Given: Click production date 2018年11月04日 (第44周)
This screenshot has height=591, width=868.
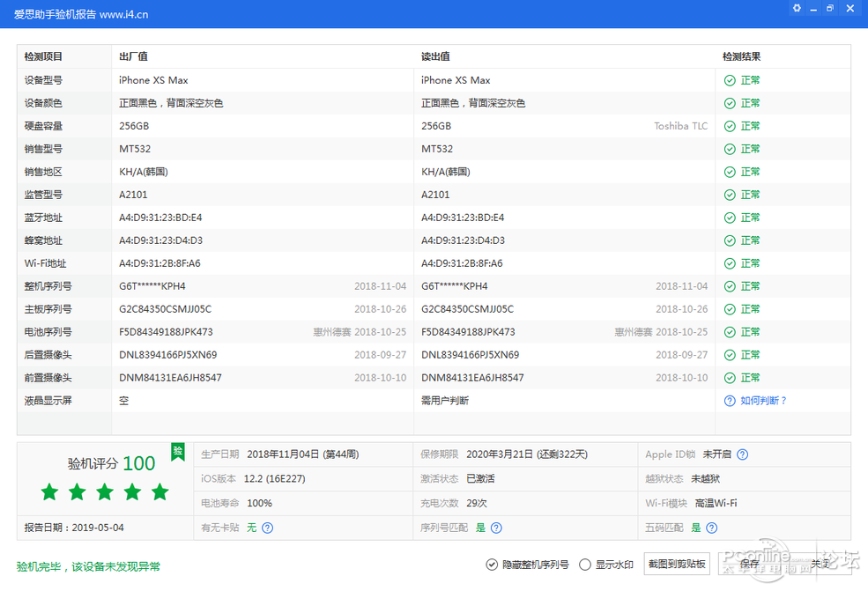Looking at the screenshot, I should [303, 454].
